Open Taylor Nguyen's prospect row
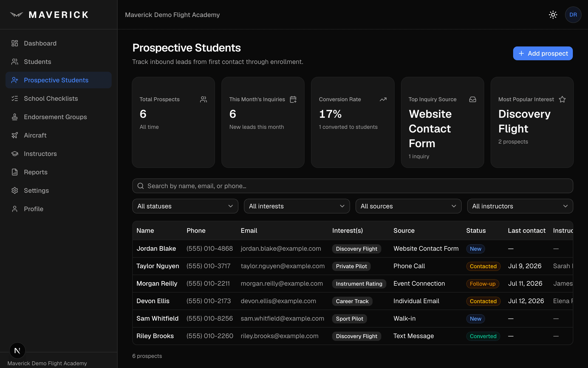Screen dimensions: 588x368 353,266
